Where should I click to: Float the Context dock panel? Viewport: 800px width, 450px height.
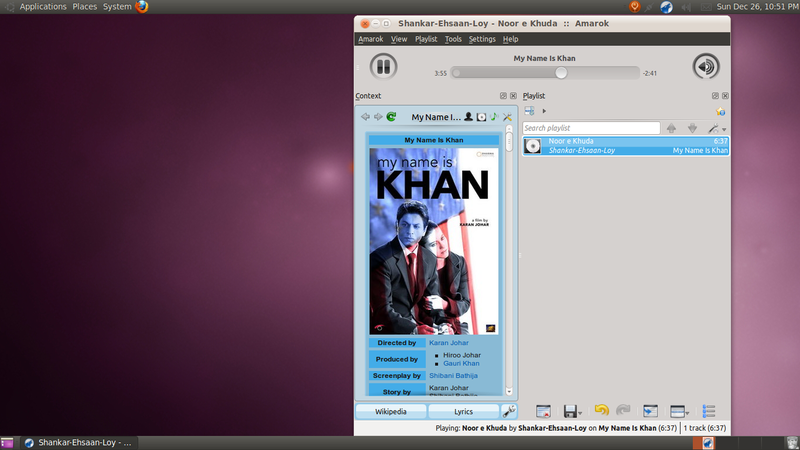tap(504, 96)
